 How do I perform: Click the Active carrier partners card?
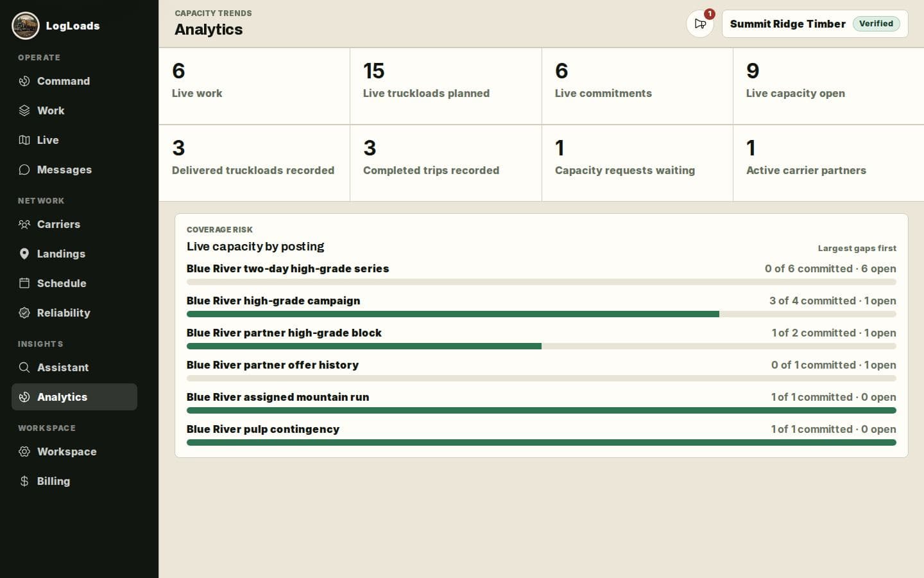(x=828, y=163)
